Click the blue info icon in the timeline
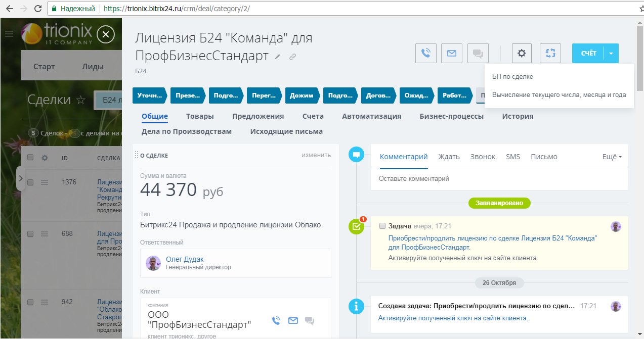The height and width of the screenshot is (339, 644). point(357,306)
